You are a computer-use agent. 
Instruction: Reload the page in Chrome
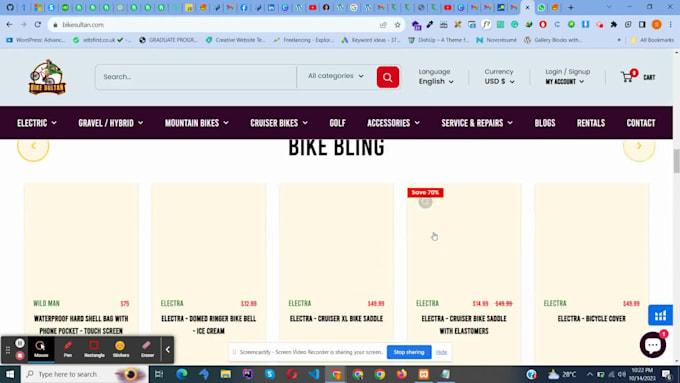(38, 25)
